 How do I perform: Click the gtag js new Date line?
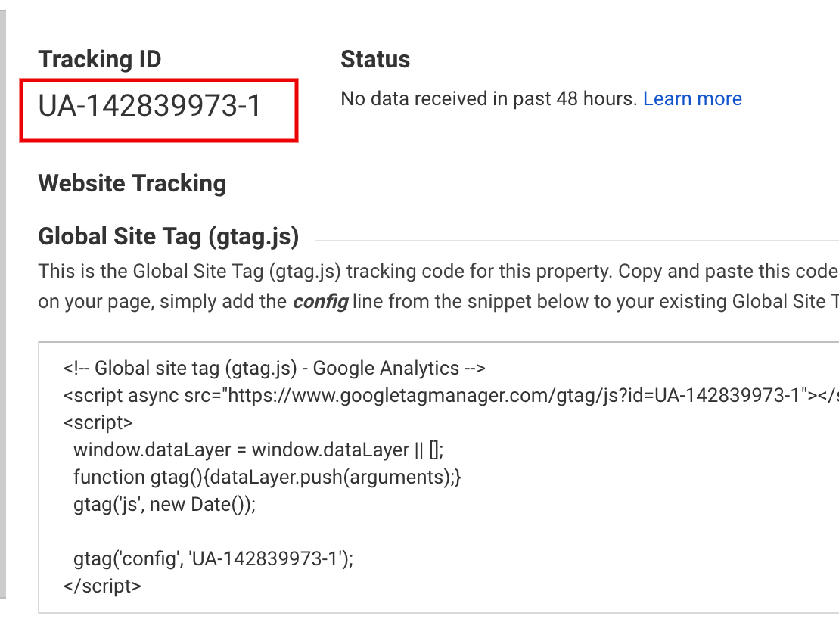click(x=164, y=504)
